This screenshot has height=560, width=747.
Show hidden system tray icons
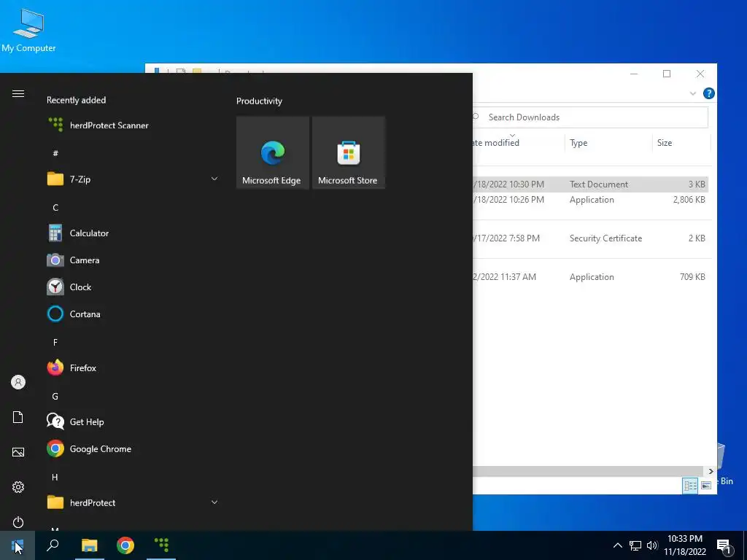pyautogui.click(x=617, y=545)
